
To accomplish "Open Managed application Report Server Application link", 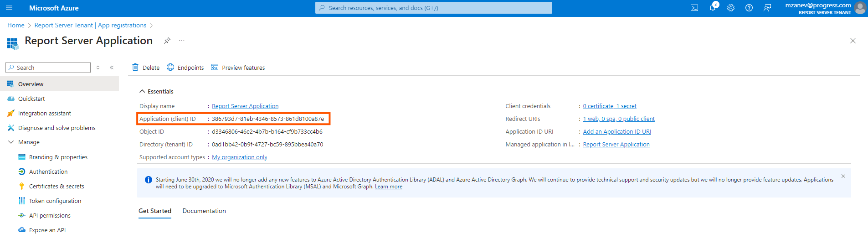I will [616, 144].
